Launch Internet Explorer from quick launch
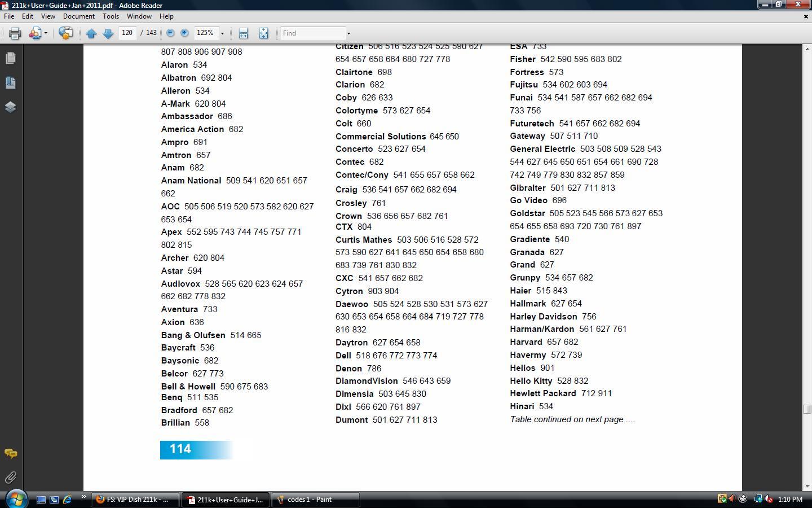 [x=68, y=500]
